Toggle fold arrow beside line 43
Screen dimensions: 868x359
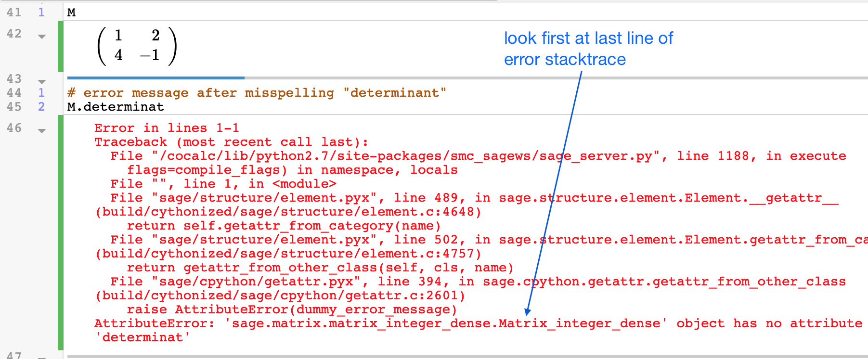pyautogui.click(x=42, y=81)
